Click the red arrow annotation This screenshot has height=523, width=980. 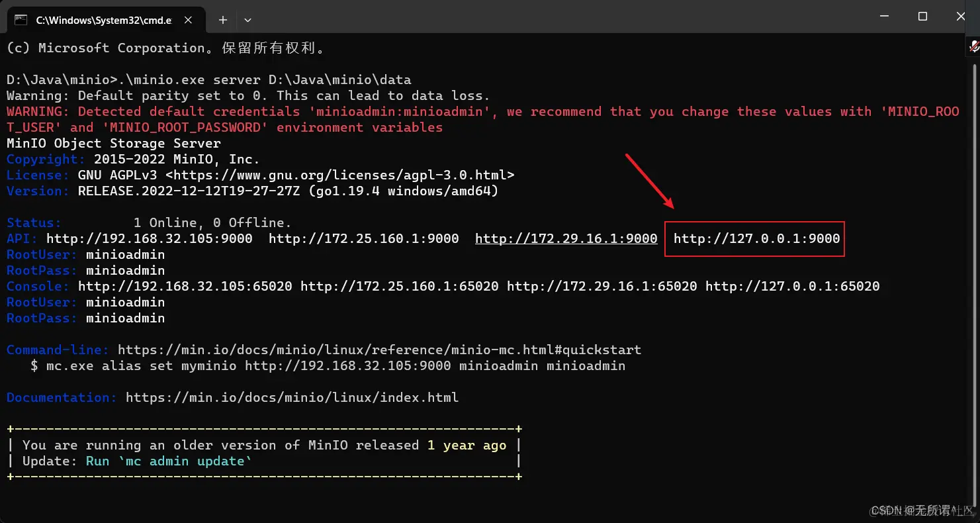point(648,179)
